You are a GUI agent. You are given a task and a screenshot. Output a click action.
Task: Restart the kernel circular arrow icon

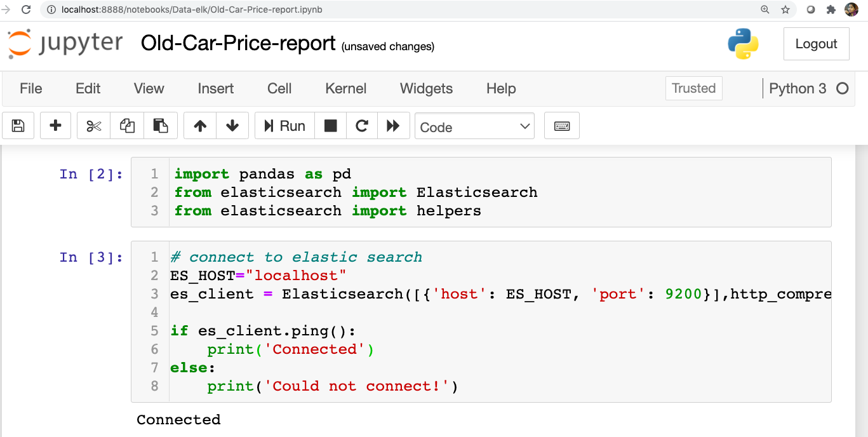362,126
